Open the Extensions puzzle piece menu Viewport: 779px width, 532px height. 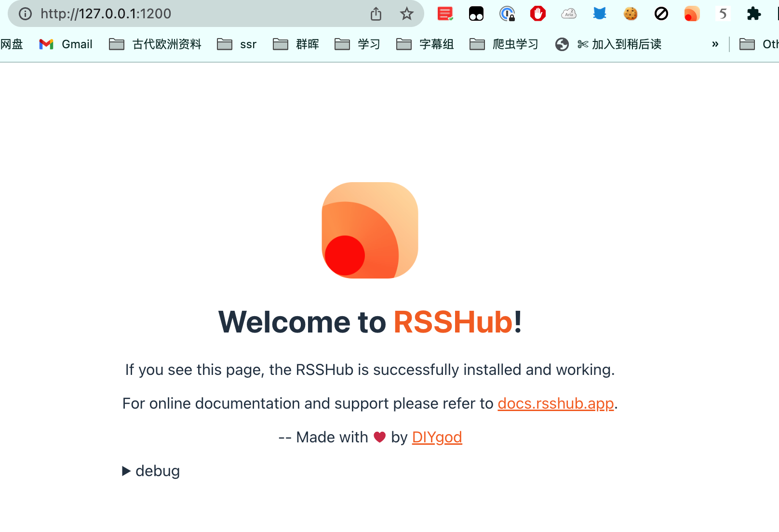tap(754, 14)
